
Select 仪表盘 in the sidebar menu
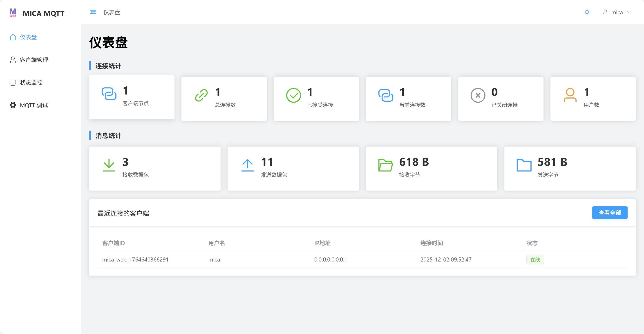point(28,37)
